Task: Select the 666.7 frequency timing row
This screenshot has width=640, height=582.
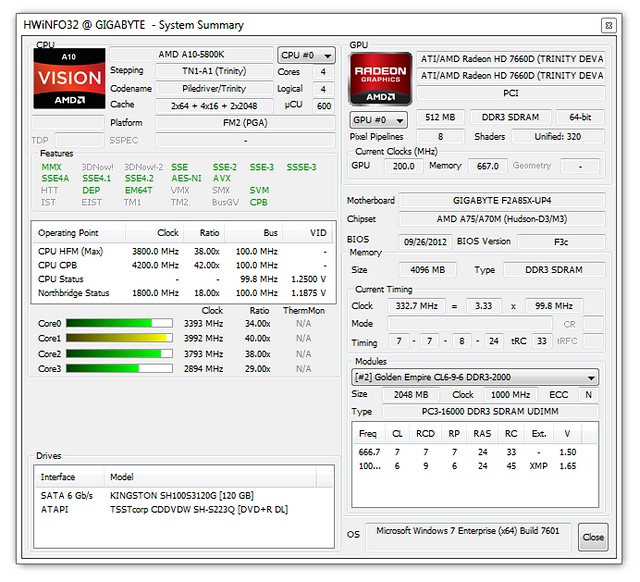Action: pos(475,452)
